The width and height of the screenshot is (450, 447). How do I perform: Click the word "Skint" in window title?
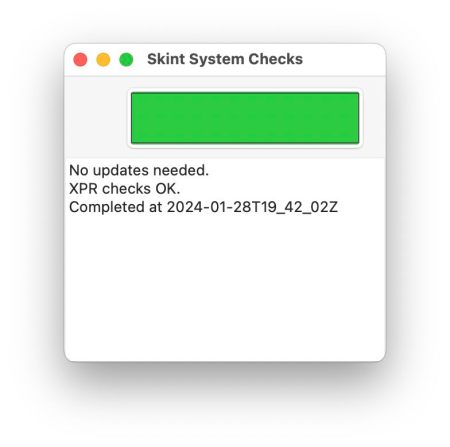(166, 59)
